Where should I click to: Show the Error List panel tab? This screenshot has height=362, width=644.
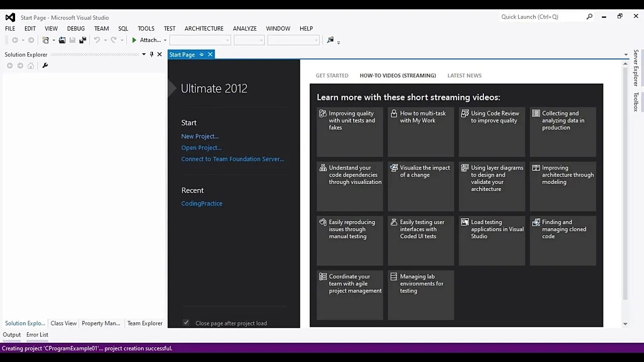coord(37,335)
